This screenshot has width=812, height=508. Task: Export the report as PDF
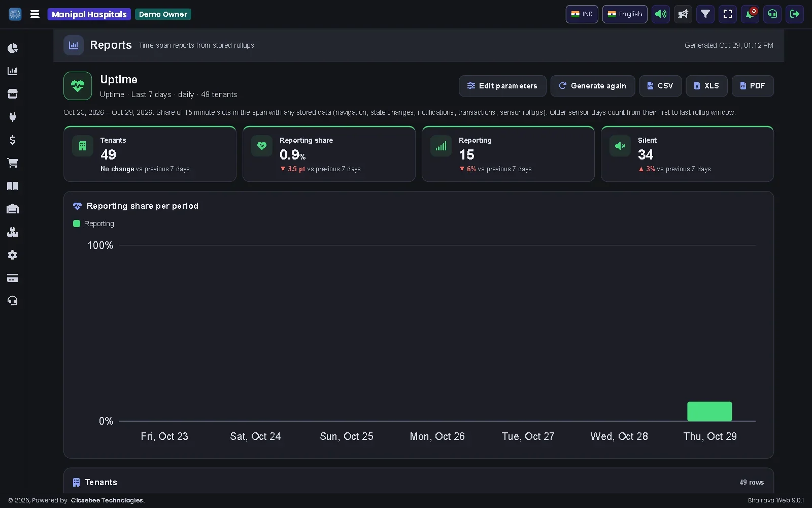[x=753, y=86]
